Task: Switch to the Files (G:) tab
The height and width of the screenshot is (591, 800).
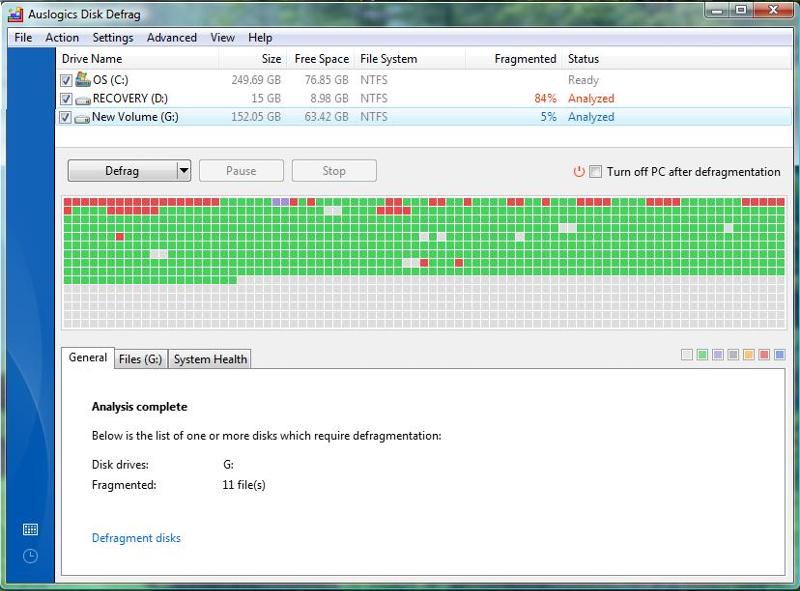Action: [141, 359]
